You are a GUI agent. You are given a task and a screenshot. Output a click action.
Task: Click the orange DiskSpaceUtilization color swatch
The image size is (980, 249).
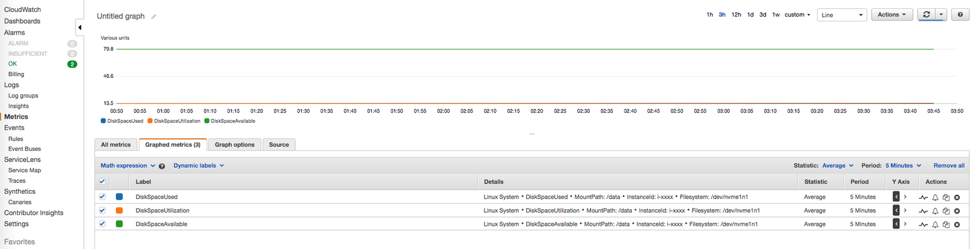click(x=119, y=210)
